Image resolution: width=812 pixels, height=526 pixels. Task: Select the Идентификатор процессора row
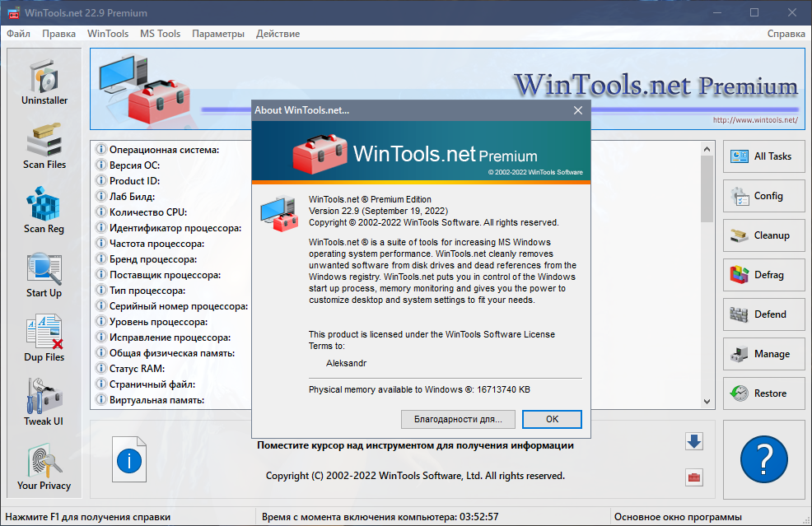169,228
